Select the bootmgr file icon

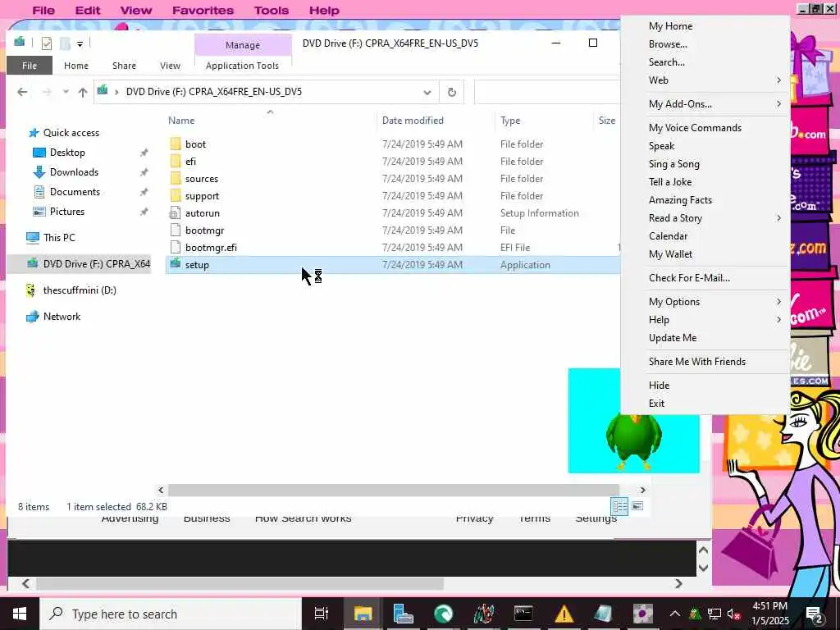tap(176, 231)
